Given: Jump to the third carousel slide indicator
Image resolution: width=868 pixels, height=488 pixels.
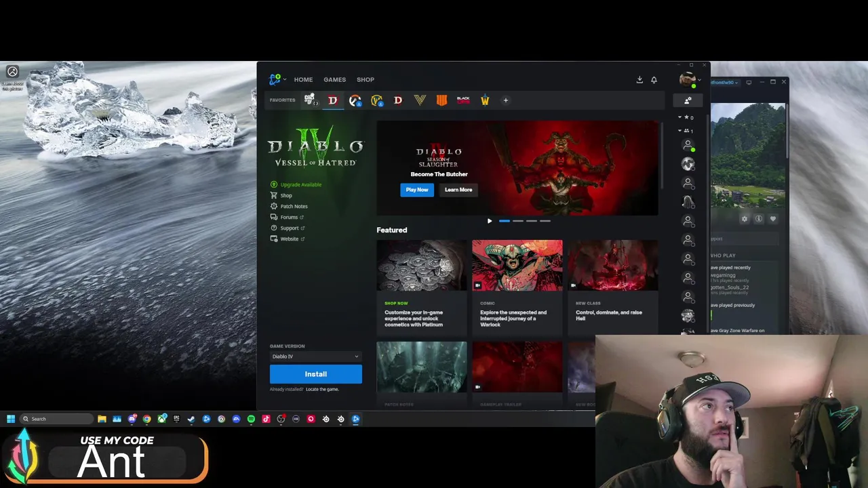Looking at the screenshot, I should [x=532, y=221].
